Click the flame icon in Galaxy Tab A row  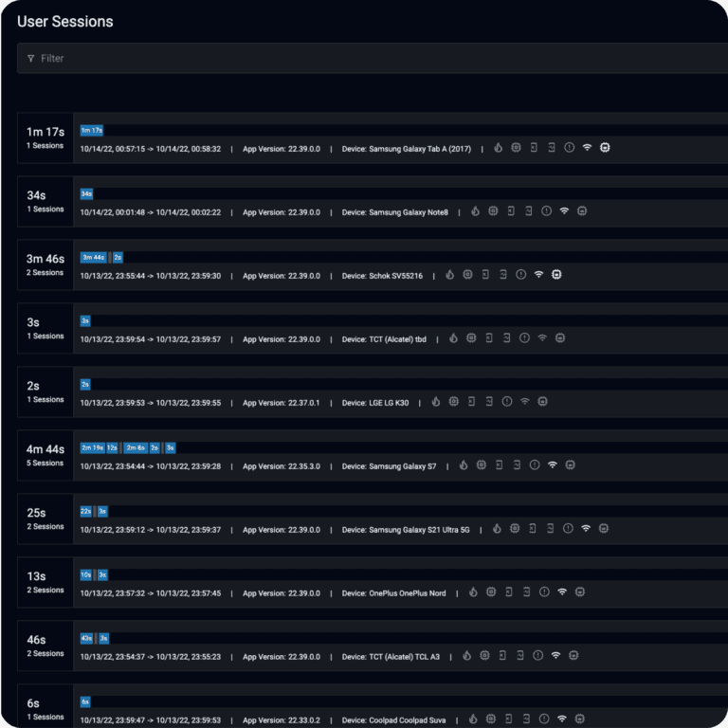499,148
